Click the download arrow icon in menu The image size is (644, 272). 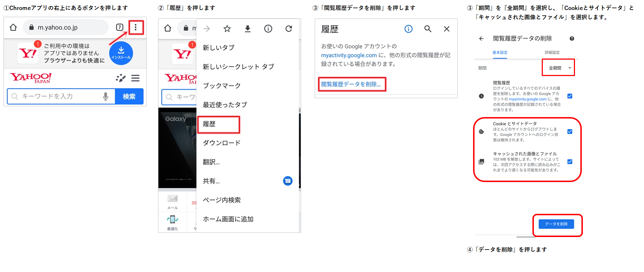[x=247, y=29]
